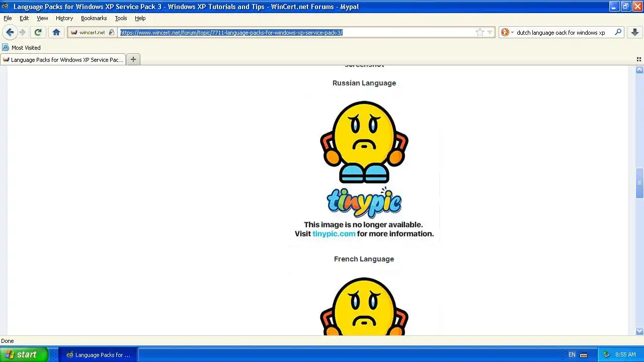Image resolution: width=644 pixels, height=362 pixels.
Task: Open the Bookmarks menu
Action: pos(94,18)
